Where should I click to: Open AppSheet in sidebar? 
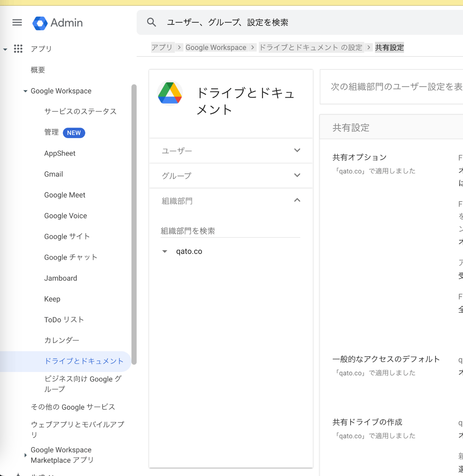click(x=60, y=153)
